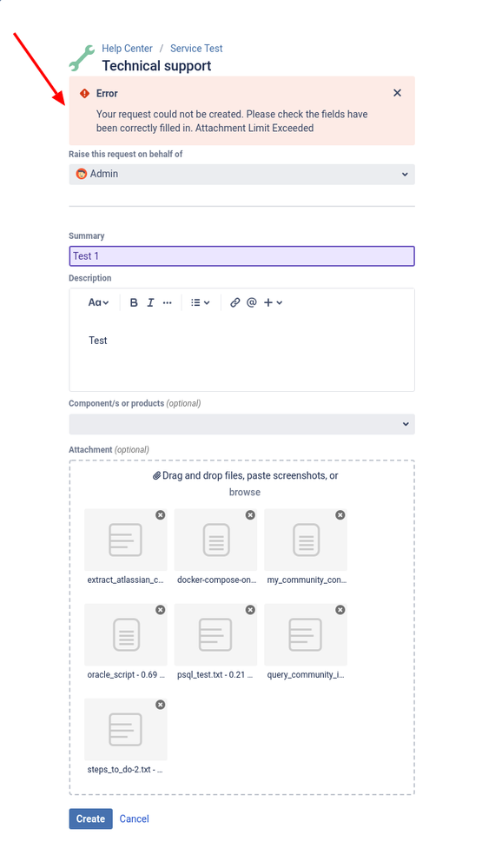This screenshot has width=482, height=868.
Task: Click the Admin avatar icon
Action: coord(82,174)
